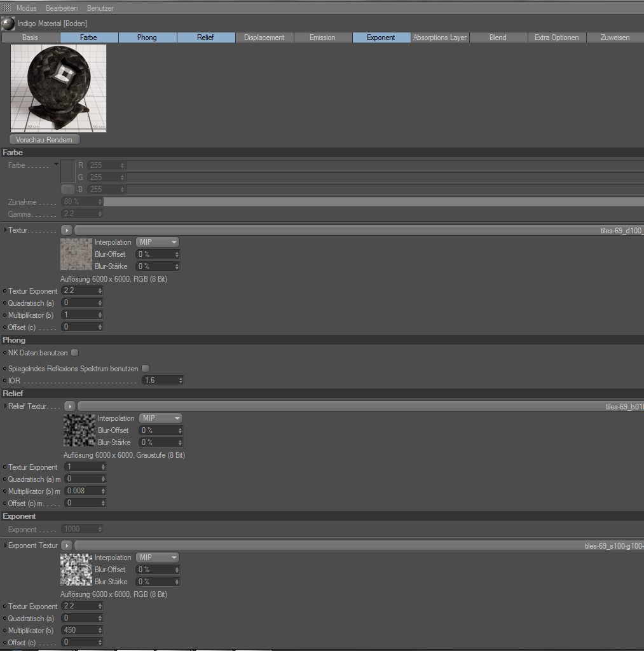The height and width of the screenshot is (651, 644).
Task: Enable NK Daten benutzen checkbox
Action: [75, 353]
